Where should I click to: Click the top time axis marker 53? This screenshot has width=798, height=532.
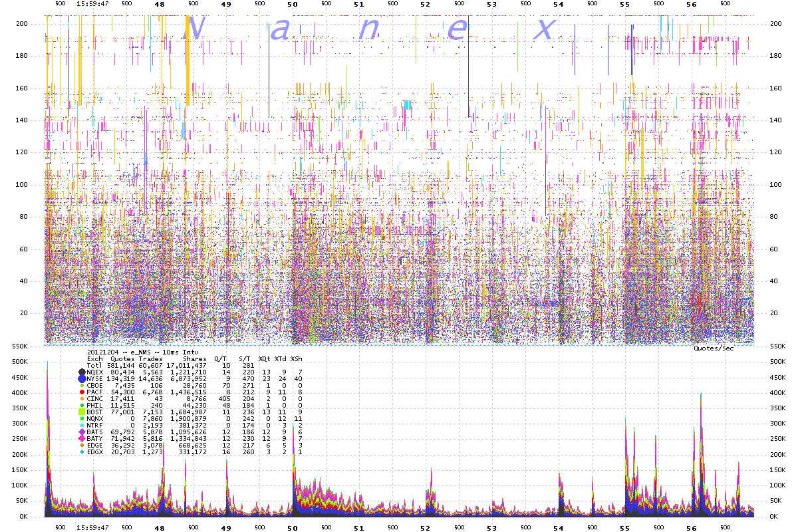click(491, 4)
